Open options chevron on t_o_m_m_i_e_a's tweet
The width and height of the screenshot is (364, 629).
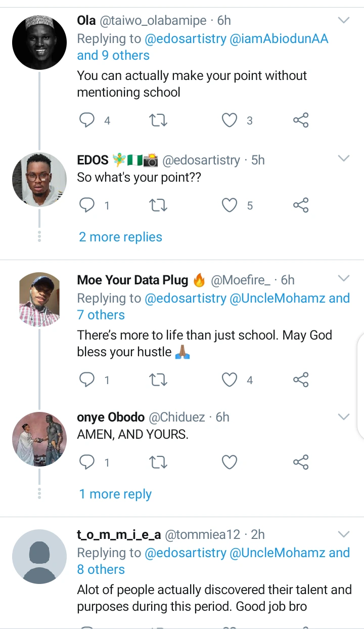[x=344, y=534]
